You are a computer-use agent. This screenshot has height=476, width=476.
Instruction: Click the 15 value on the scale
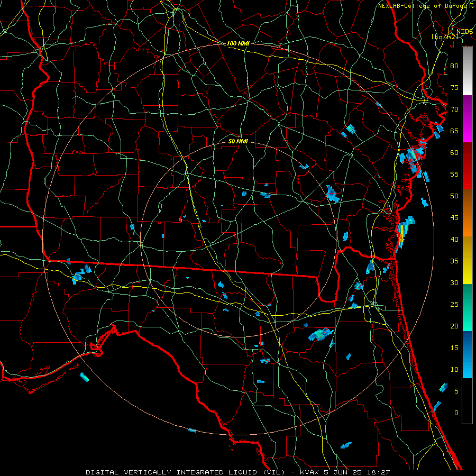pos(454,348)
